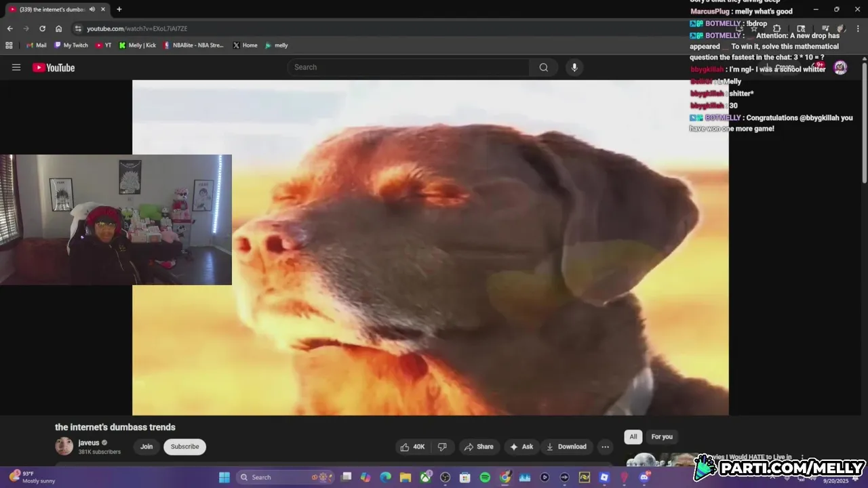The width and height of the screenshot is (868, 488).
Task: Dislike the video with thumbs down
Action: [442, 447]
